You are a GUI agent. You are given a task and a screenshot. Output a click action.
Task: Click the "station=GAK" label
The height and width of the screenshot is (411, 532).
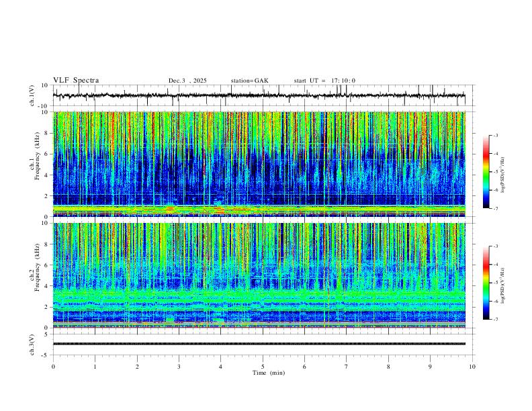[249, 81]
